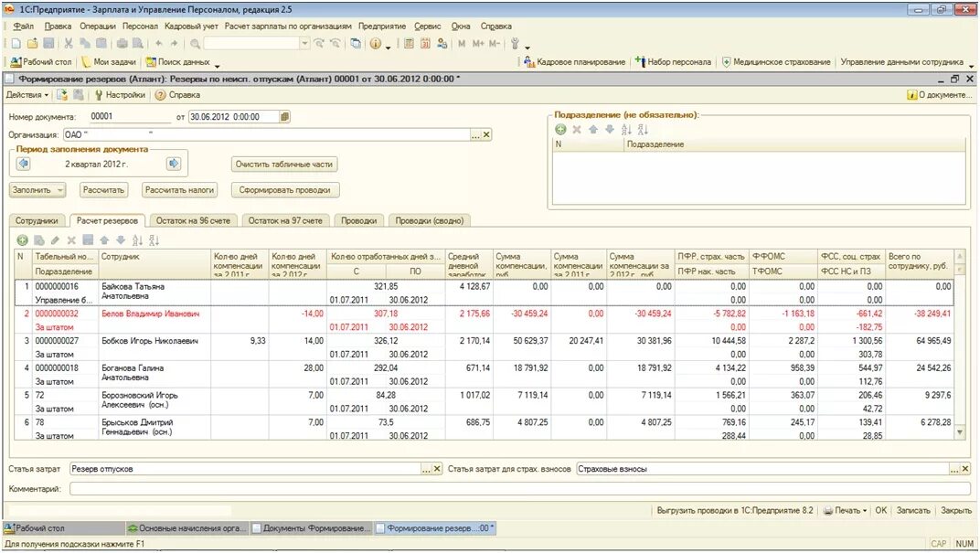Image resolution: width=980 pixels, height=553 pixels.
Task: Move reserves table row up
Action: (104, 240)
